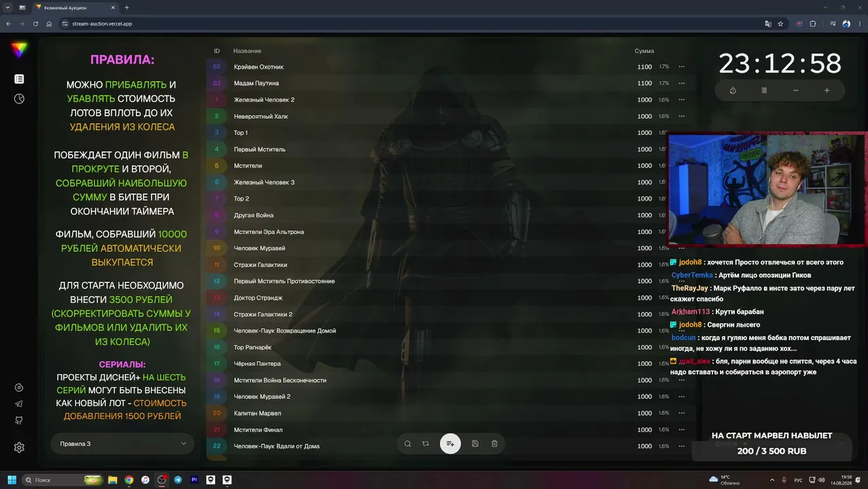Screen dimensions: 868x489
Task: Decrease timer with the minus button
Action: pos(795,90)
